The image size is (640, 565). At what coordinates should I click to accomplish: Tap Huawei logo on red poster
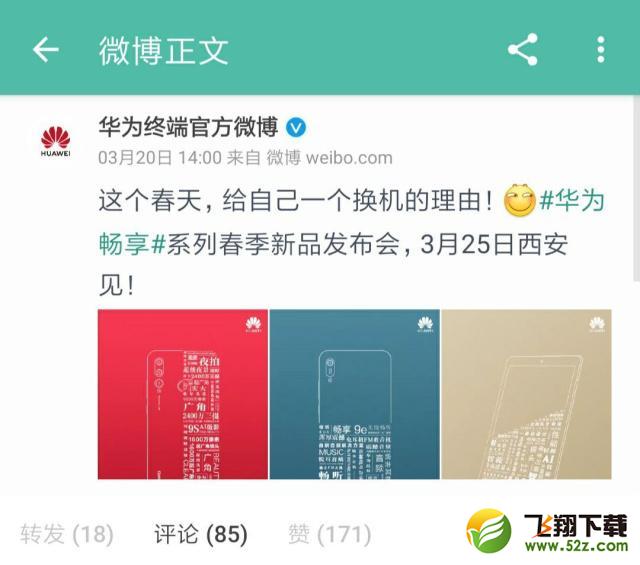[253, 324]
